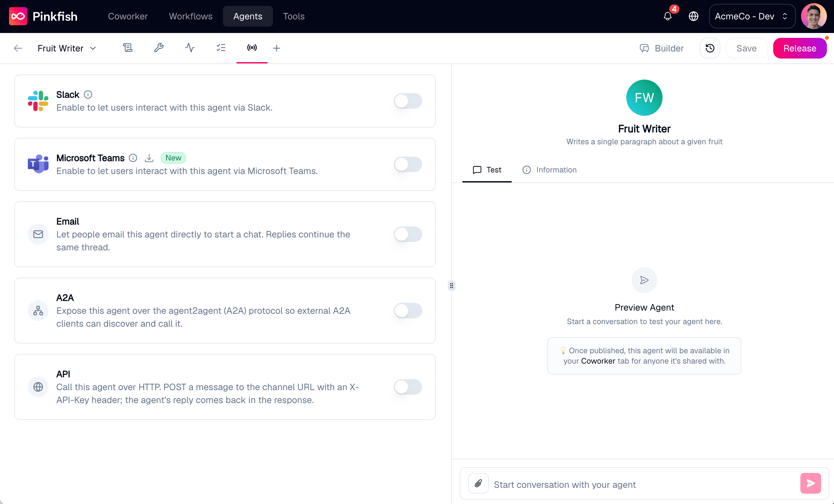The image size is (834, 504).
Task: Switch to the Information tab
Action: [549, 170]
